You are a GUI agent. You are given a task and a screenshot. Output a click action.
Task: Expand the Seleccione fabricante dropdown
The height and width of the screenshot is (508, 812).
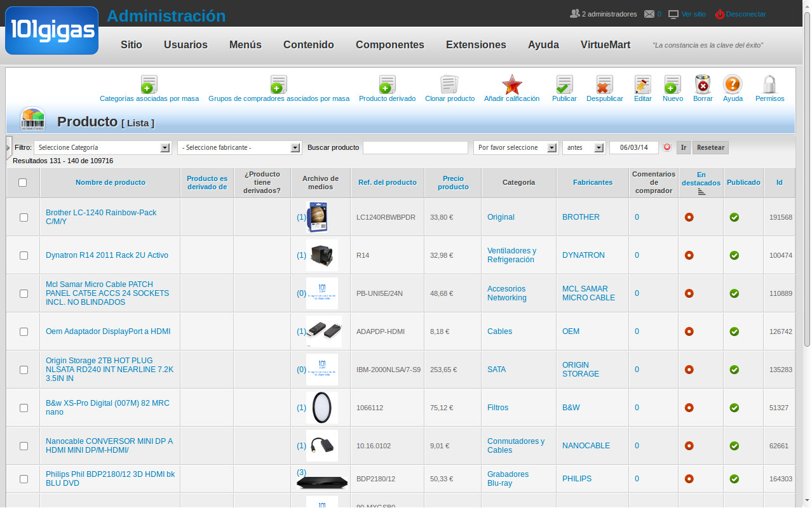(239, 147)
